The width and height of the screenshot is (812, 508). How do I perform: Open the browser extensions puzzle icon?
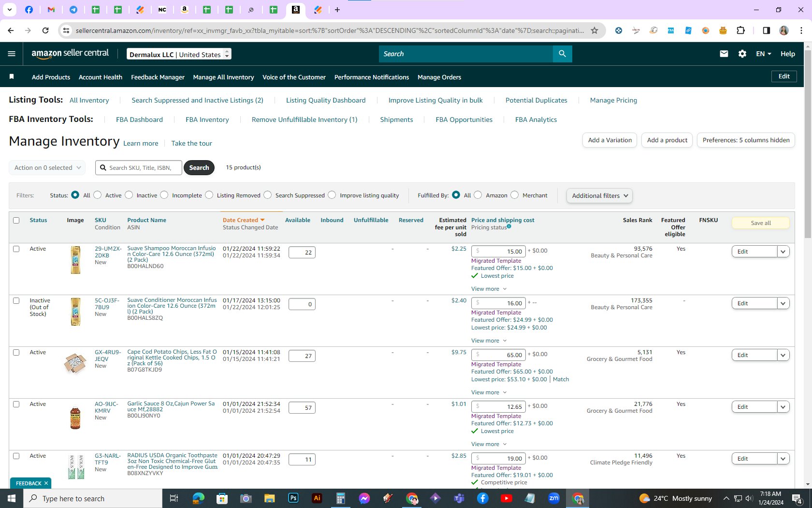coord(740,30)
